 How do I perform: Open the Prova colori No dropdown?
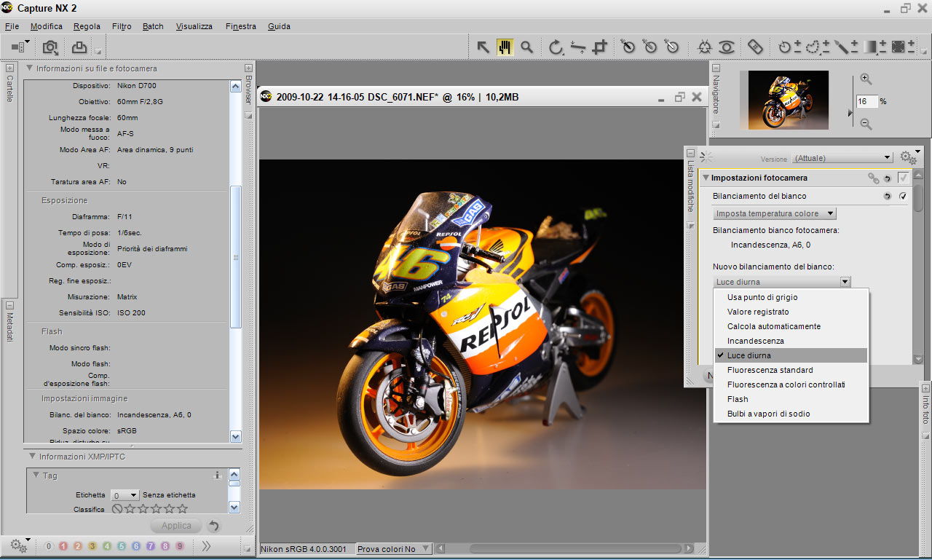tap(394, 549)
